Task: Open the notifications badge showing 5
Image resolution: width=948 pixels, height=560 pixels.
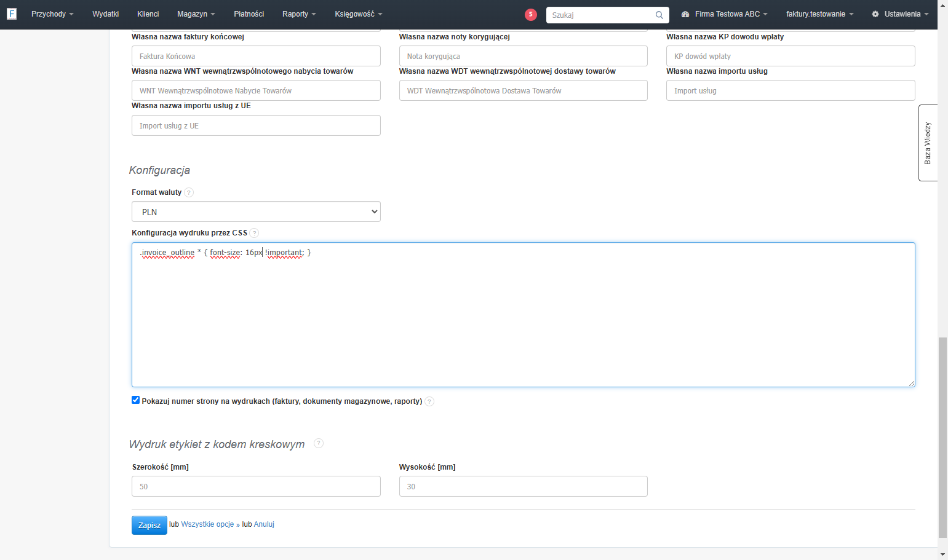Action: pyautogui.click(x=531, y=14)
